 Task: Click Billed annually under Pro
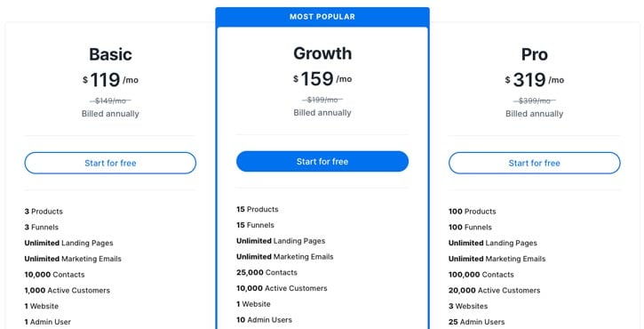coord(535,114)
